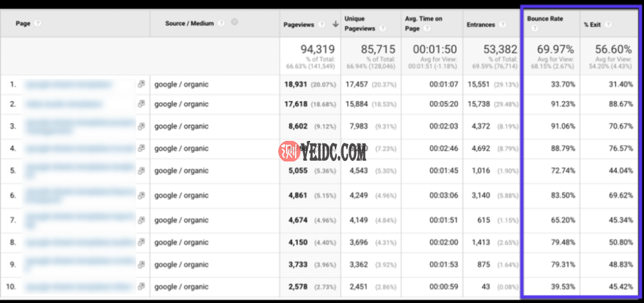Select google / organic in row 10
The image size is (644, 303).
coord(181,287)
